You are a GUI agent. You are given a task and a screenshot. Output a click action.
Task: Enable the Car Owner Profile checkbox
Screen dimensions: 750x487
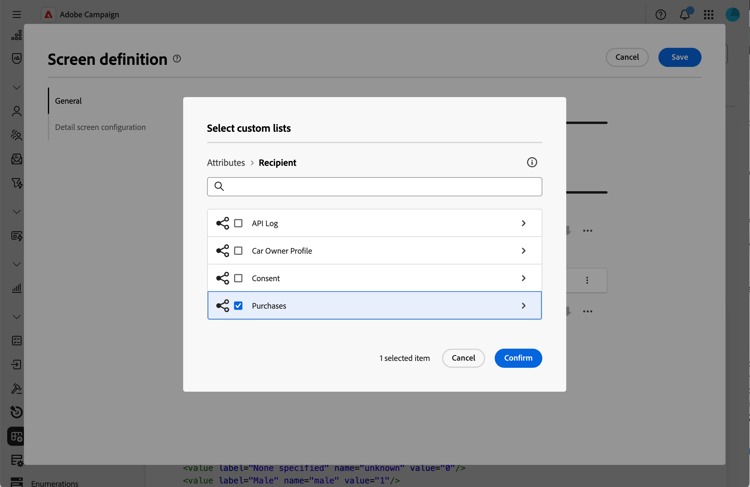pos(238,251)
